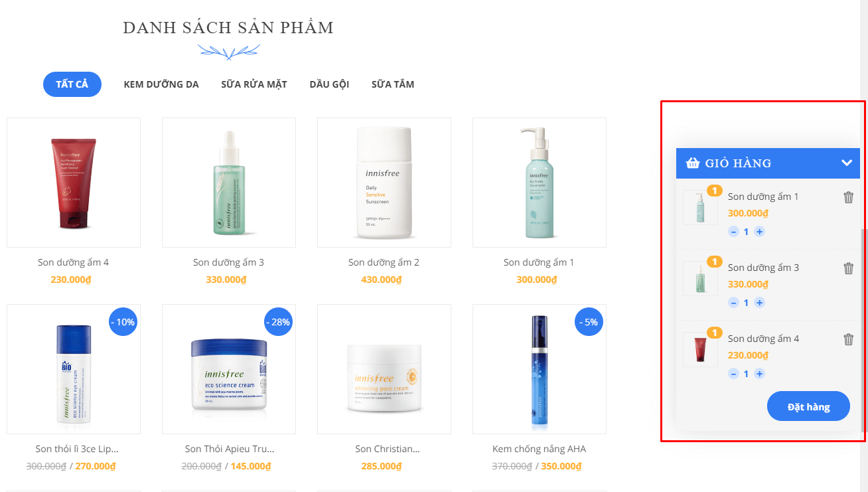The image size is (868, 492).
Task: Increase quantity of Son dưỡng ẩm 1
Action: [x=759, y=232]
